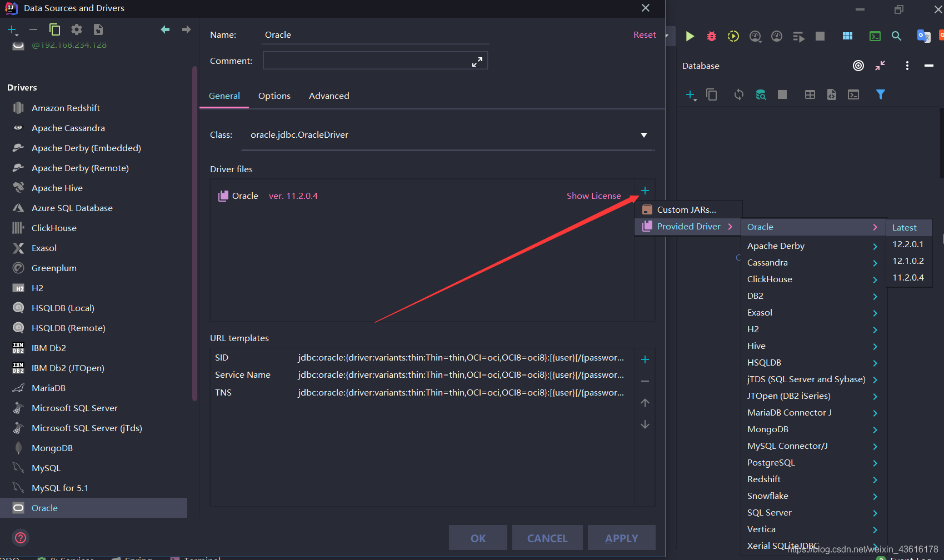
Task: Expand the ClickHouse driver submenu
Action: (x=813, y=279)
